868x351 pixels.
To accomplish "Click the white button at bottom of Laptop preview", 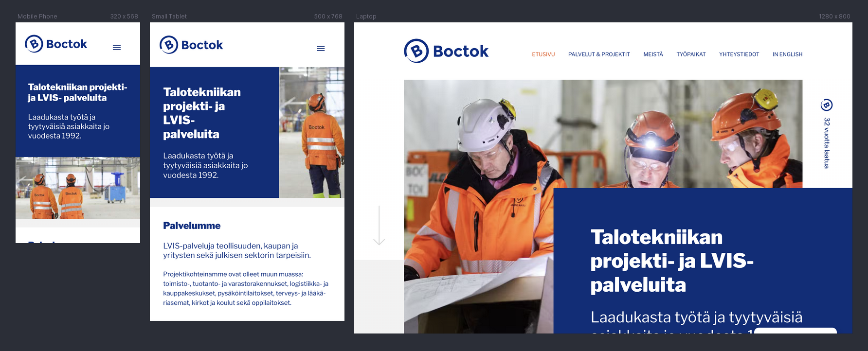I will (795, 331).
